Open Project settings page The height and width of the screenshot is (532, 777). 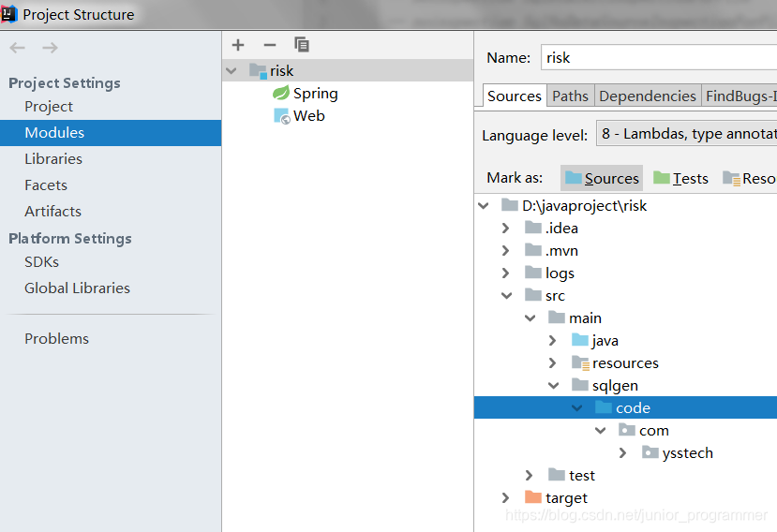pos(49,107)
